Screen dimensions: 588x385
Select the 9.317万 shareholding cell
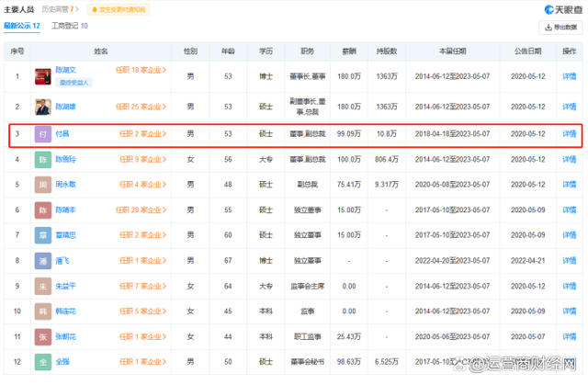tap(387, 185)
